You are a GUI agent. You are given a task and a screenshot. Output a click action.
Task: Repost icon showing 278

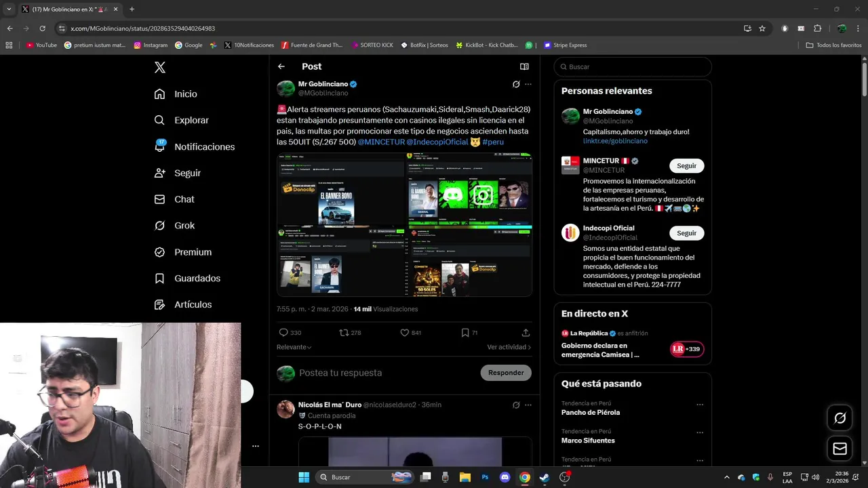tap(344, 333)
